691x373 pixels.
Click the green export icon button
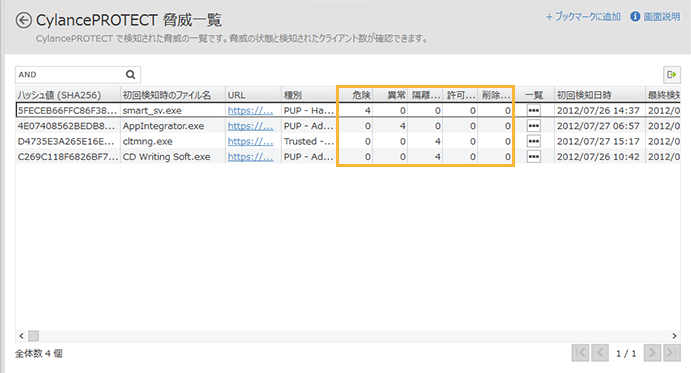click(672, 75)
